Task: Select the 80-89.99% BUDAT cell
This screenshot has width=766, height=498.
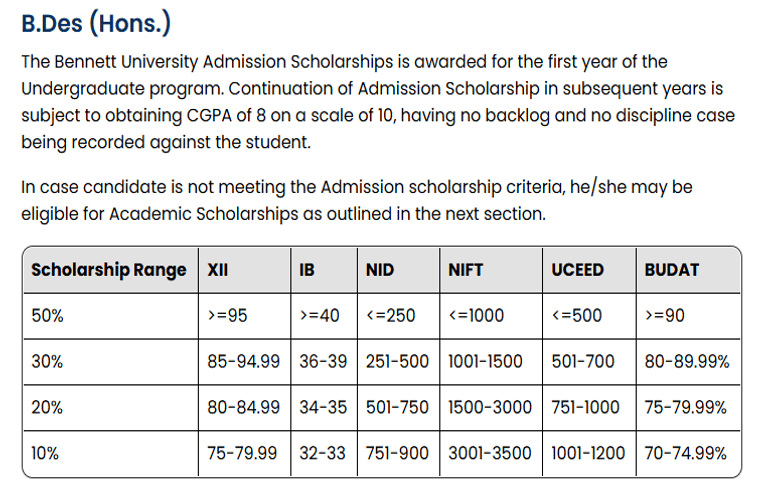Action: 687,362
